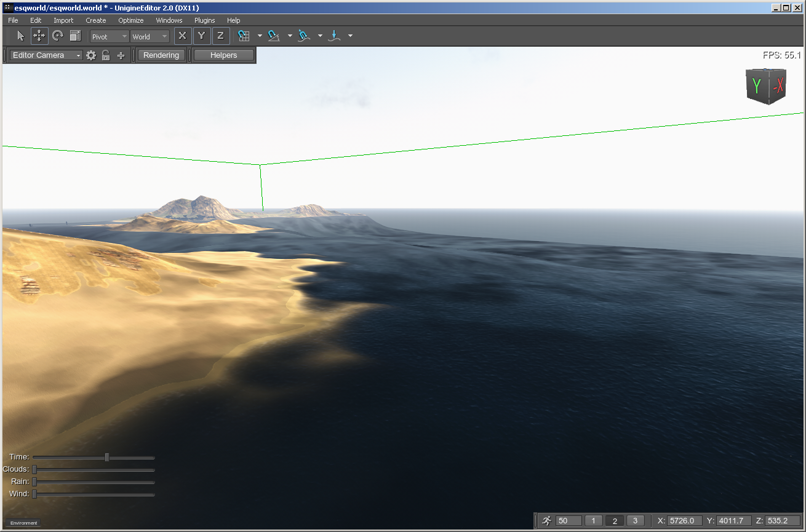This screenshot has height=532, width=806.
Task: Open the World coordinate space dropdown
Action: (x=150, y=37)
